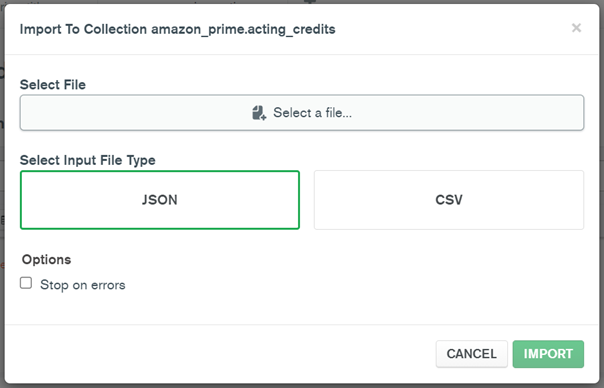Click the "Select a file..." text
This screenshot has height=388, width=604.
(312, 113)
